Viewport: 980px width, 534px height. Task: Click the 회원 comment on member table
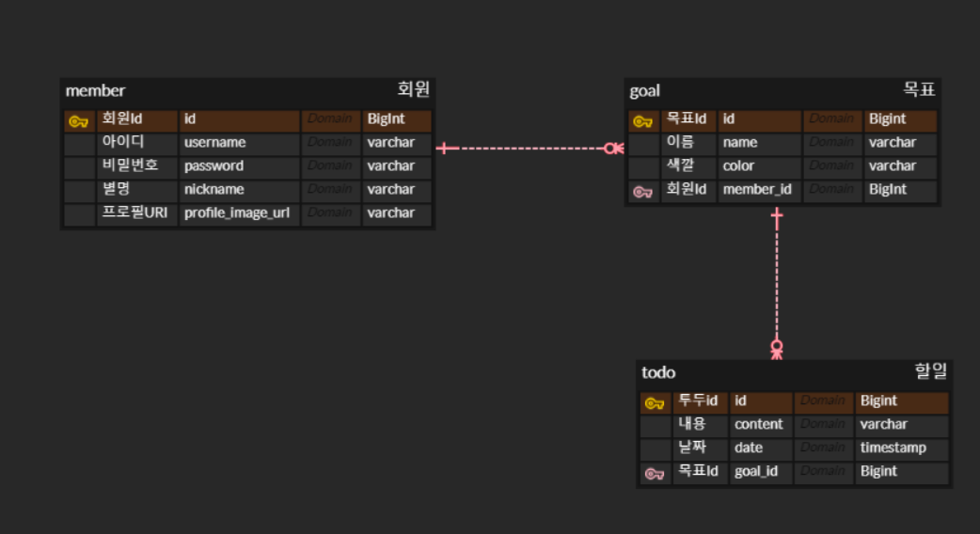413,89
